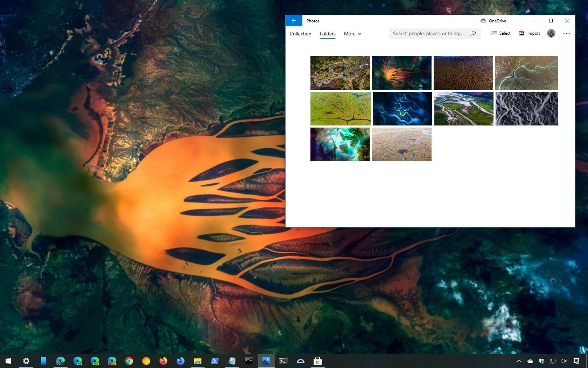The width and height of the screenshot is (588, 368).
Task: Click the account avatar in Photos
Action: pyautogui.click(x=551, y=33)
